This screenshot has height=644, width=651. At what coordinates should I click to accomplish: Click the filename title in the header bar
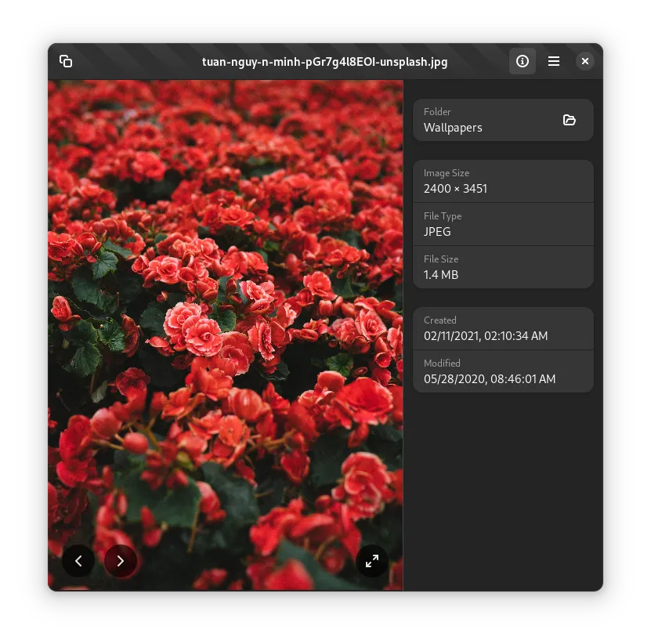(324, 62)
